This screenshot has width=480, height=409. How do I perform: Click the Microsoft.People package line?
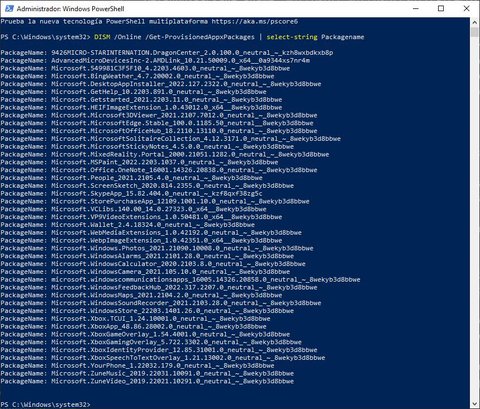pos(131,178)
